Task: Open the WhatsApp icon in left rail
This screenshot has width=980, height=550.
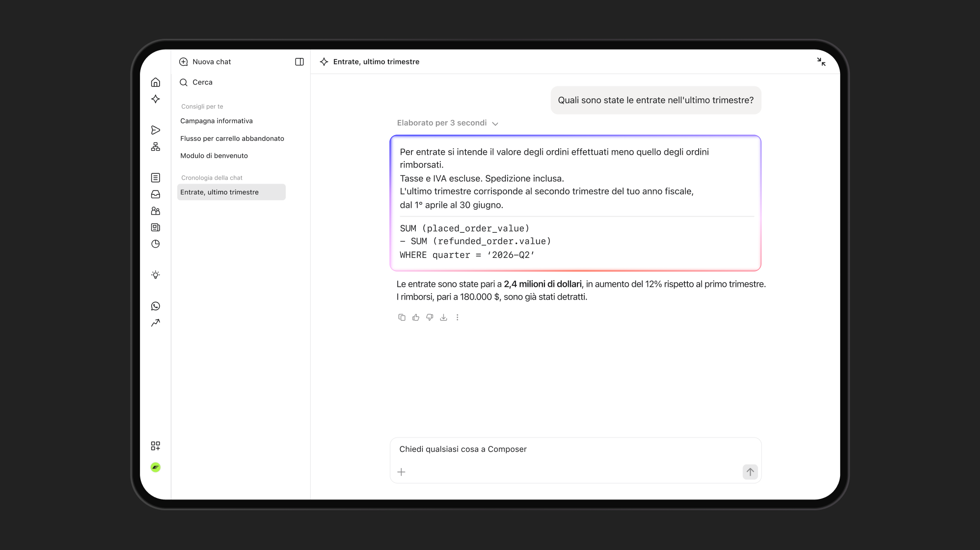Action: coord(156,306)
